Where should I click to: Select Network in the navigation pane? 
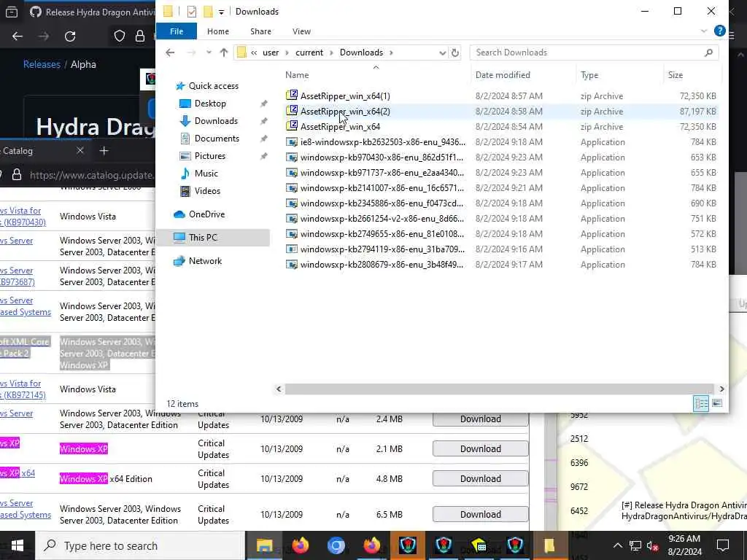[x=205, y=261]
